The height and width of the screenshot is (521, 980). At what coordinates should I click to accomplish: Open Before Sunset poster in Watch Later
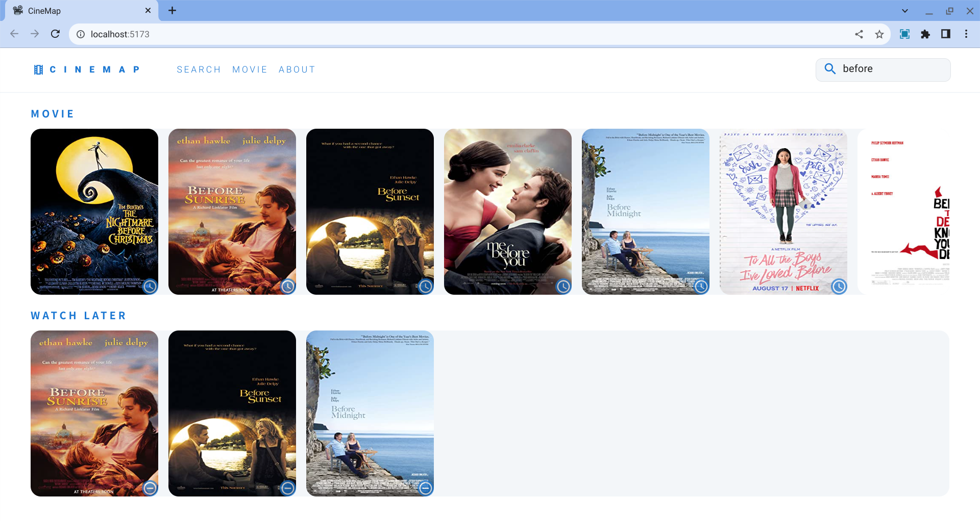[232, 413]
